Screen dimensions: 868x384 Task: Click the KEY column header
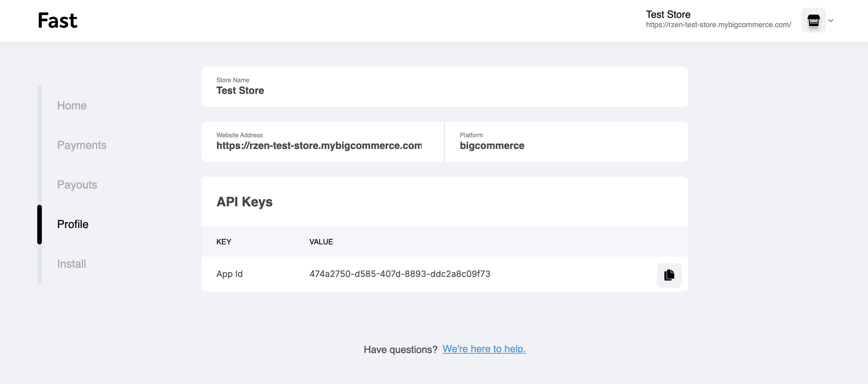(x=224, y=242)
